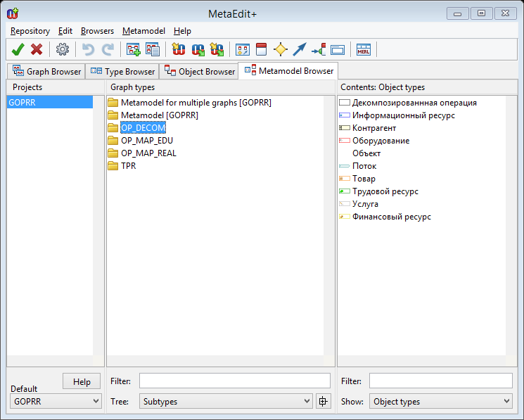The image size is (524, 420).
Task: Click the first magnet icon with star
Action: (179, 49)
